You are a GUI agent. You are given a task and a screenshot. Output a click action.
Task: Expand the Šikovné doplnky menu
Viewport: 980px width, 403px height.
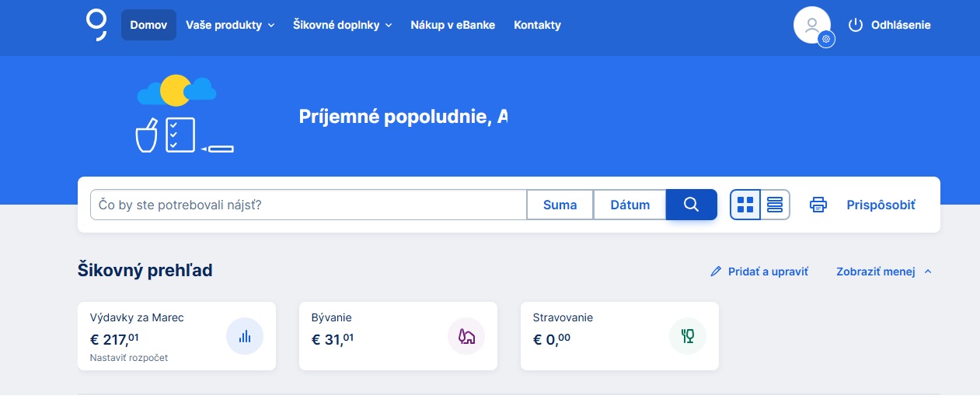click(x=342, y=25)
